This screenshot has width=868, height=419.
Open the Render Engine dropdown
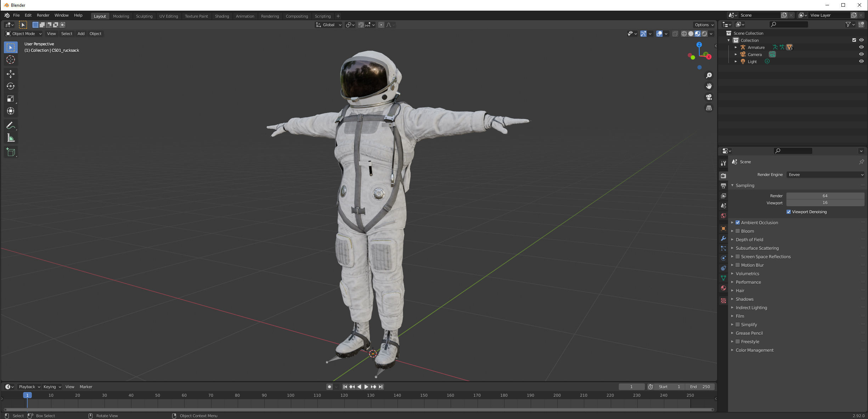pyautogui.click(x=825, y=175)
